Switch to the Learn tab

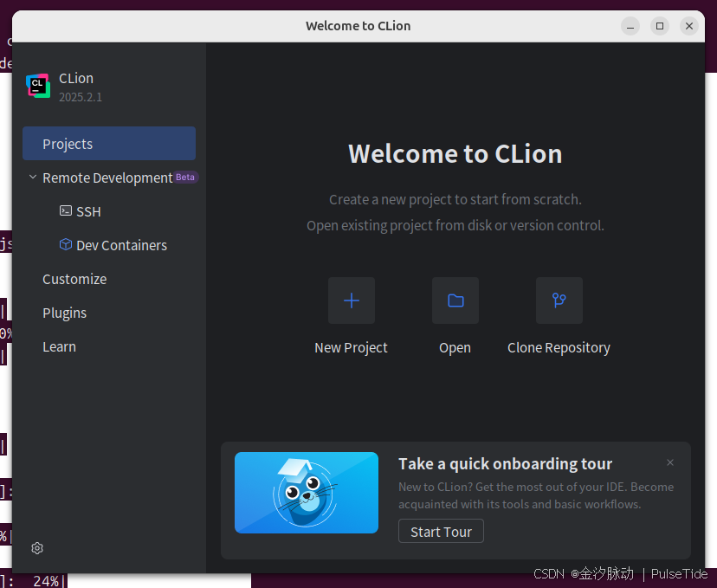click(60, 346)
